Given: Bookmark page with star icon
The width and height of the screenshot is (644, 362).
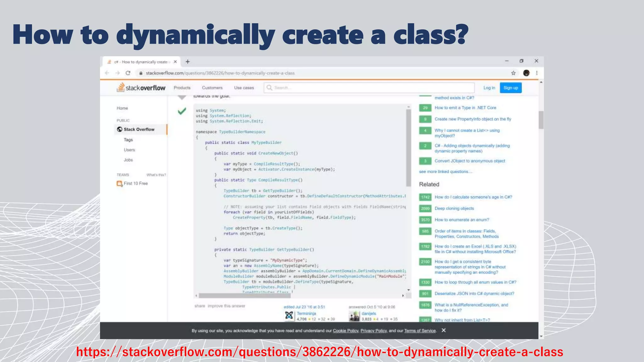Looking at the screenshot, I should [513, 73].
